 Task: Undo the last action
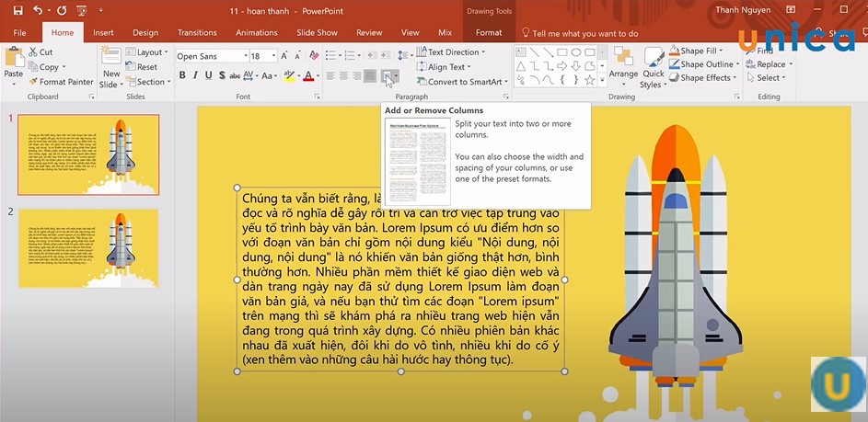click(x=37, y=10)
